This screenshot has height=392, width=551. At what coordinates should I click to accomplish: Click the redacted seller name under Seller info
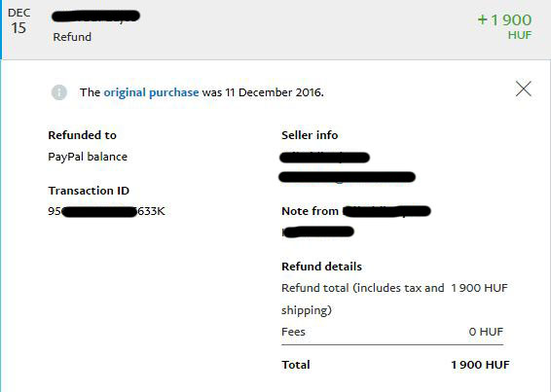click(x=324, y=158)
